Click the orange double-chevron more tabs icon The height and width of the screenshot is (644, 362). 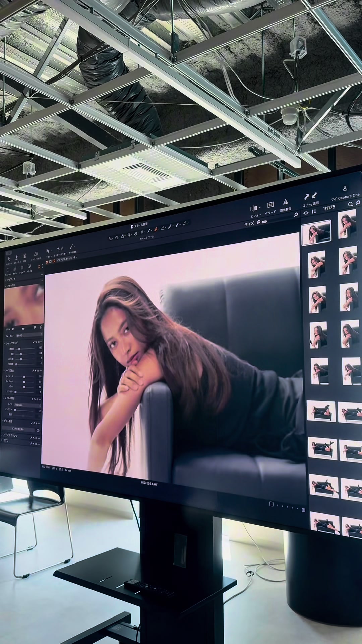[39, 266]
